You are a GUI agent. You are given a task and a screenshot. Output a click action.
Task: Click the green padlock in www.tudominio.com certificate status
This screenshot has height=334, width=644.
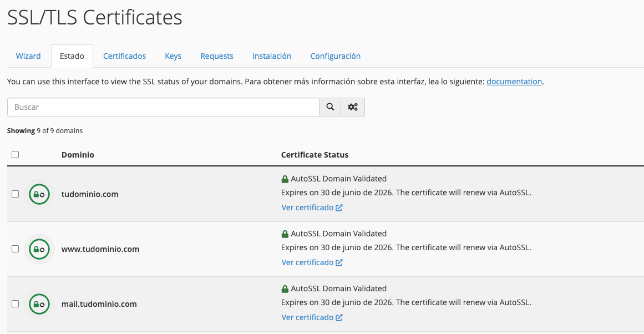285,234
